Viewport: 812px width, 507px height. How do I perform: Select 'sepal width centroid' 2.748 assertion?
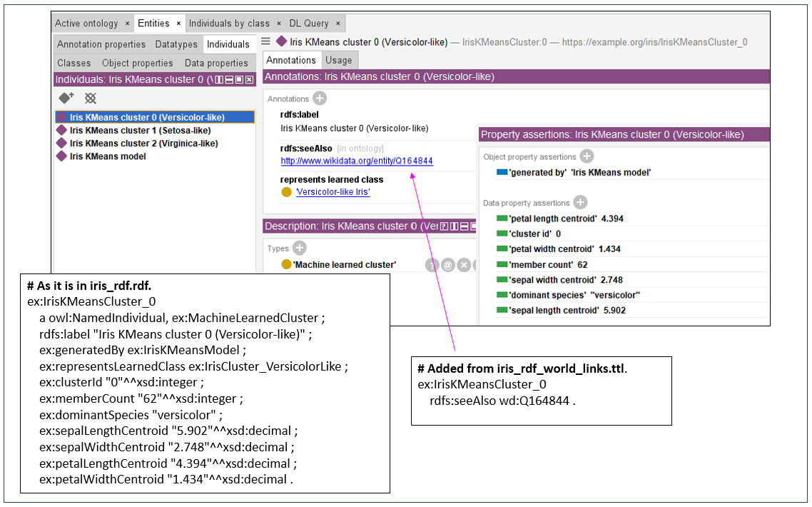click(566, 280)
